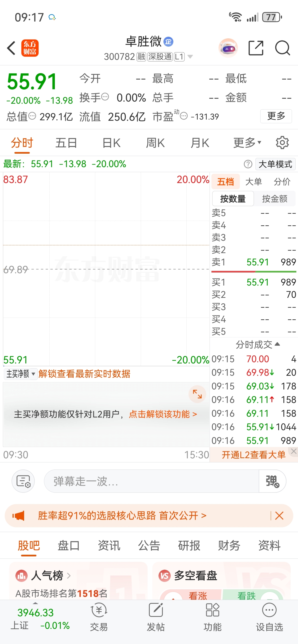
Task: Open the 公告 section tab
Action: coord(149,546)
